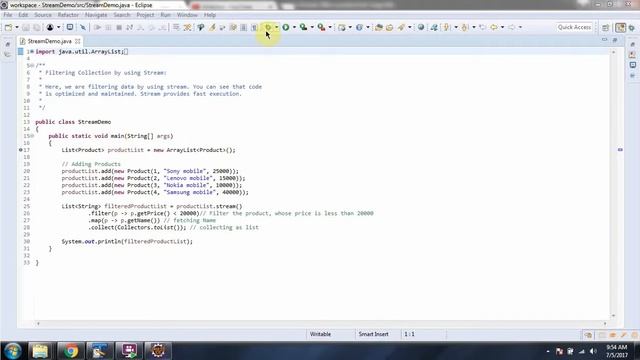Click the marker beside line 17

click(21, 150)
